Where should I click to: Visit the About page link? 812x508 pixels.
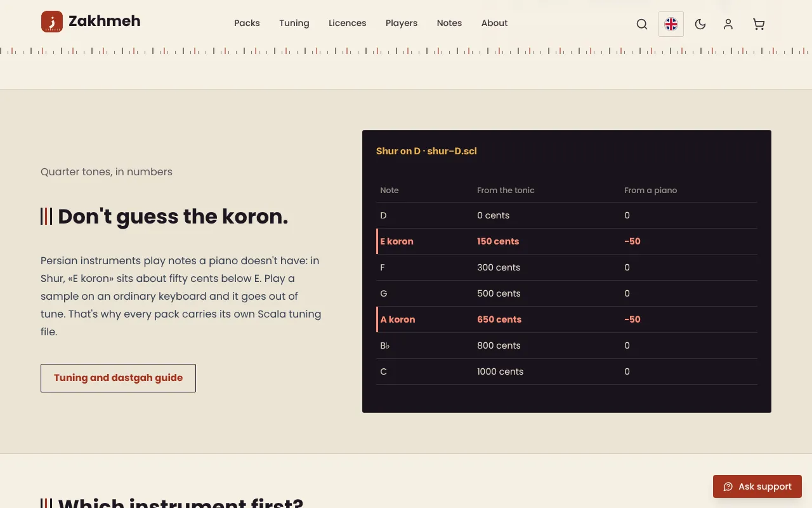(x=494, y=23)
